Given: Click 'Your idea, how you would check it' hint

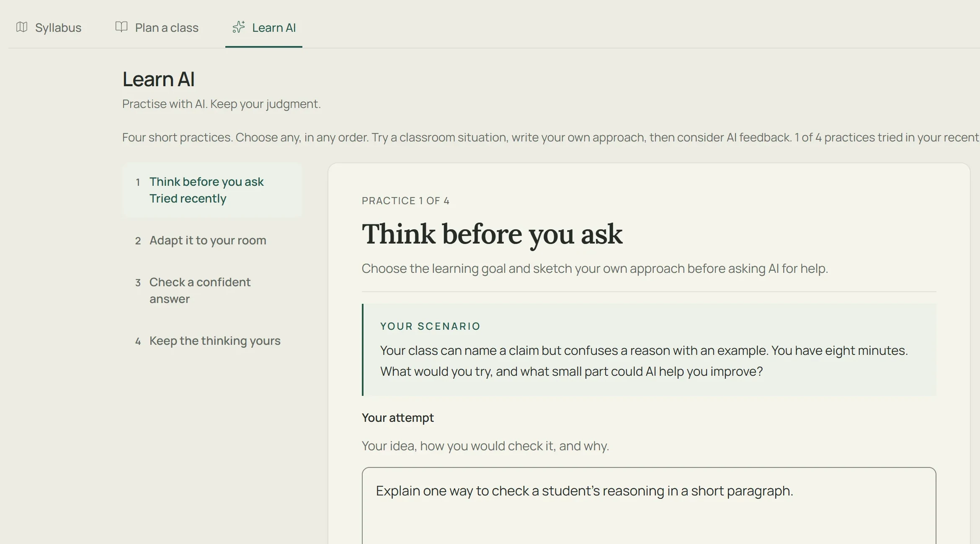Looking at the screenshot, I should (485, 446).
